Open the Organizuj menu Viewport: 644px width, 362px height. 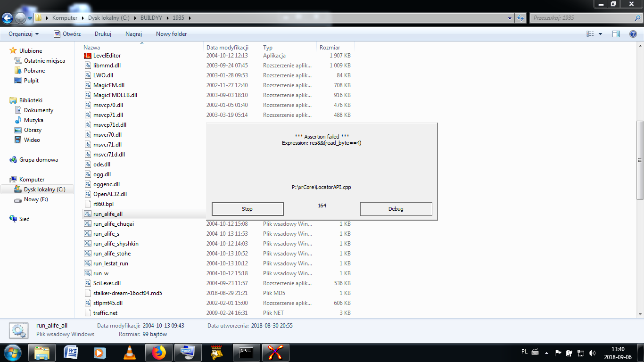pyautogui.click(x=24, y=34)
